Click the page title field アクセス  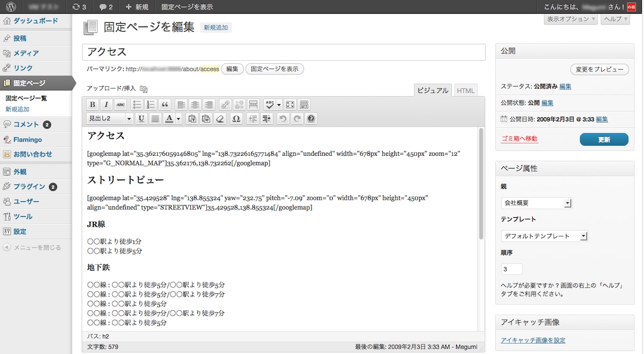[284, 52]
